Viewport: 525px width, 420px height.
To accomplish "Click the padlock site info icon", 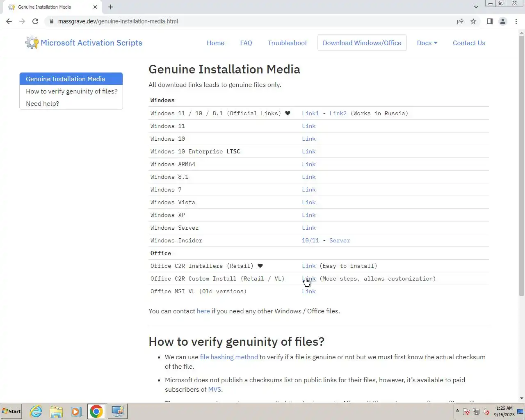I will click(51, 21).
